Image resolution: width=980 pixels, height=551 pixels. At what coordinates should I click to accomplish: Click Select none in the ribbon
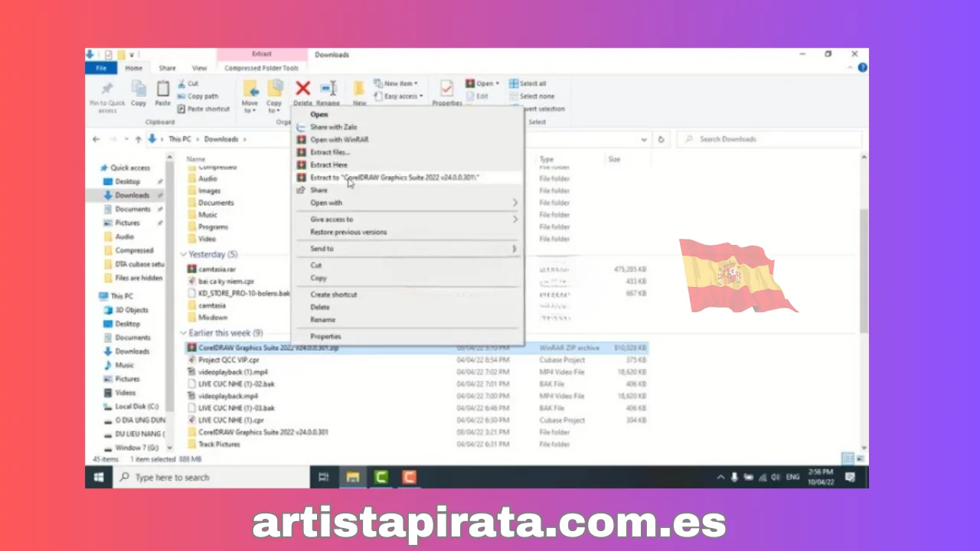coord(531,96)
